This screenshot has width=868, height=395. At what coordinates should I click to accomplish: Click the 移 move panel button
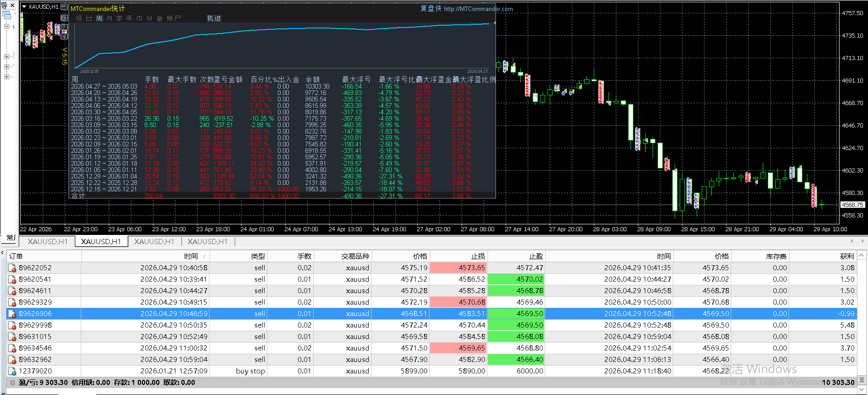(64, 18)
